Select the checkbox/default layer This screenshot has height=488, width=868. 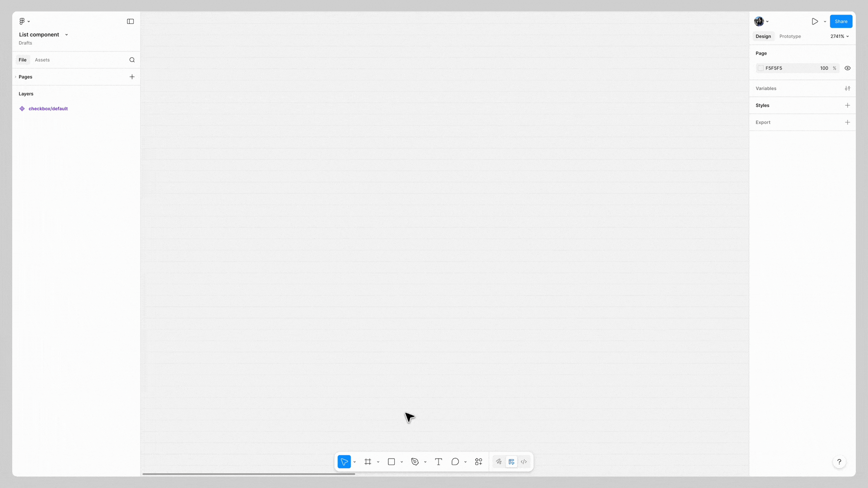pyautogui.click(x=48, y=108)
